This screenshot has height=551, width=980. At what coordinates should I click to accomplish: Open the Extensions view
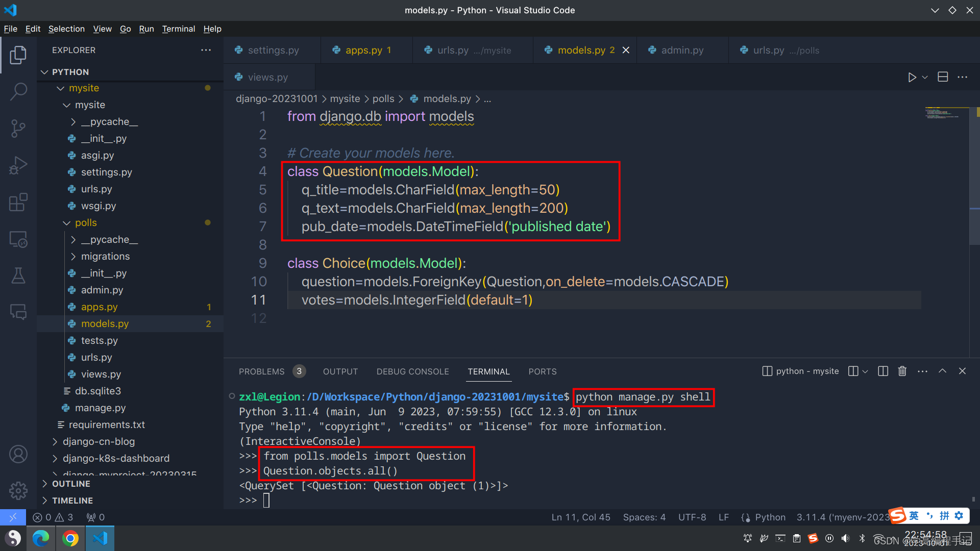[x=18, y=202]
